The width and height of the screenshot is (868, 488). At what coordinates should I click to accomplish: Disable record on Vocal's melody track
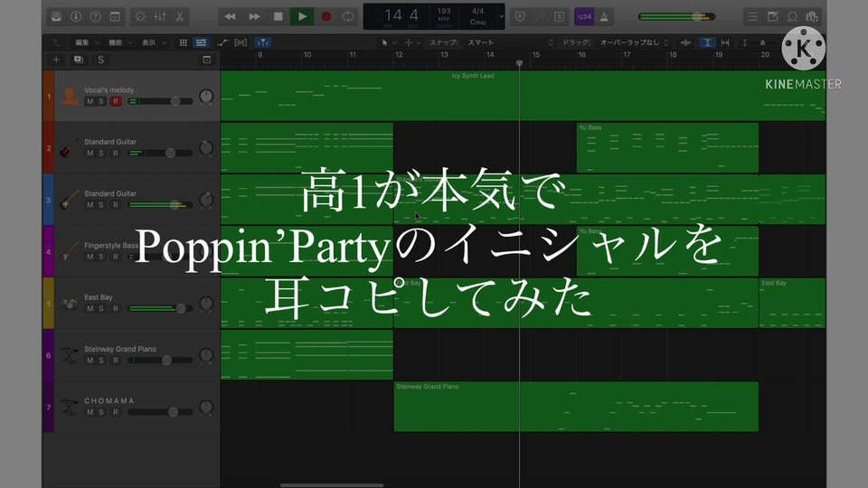click(115, 101)
